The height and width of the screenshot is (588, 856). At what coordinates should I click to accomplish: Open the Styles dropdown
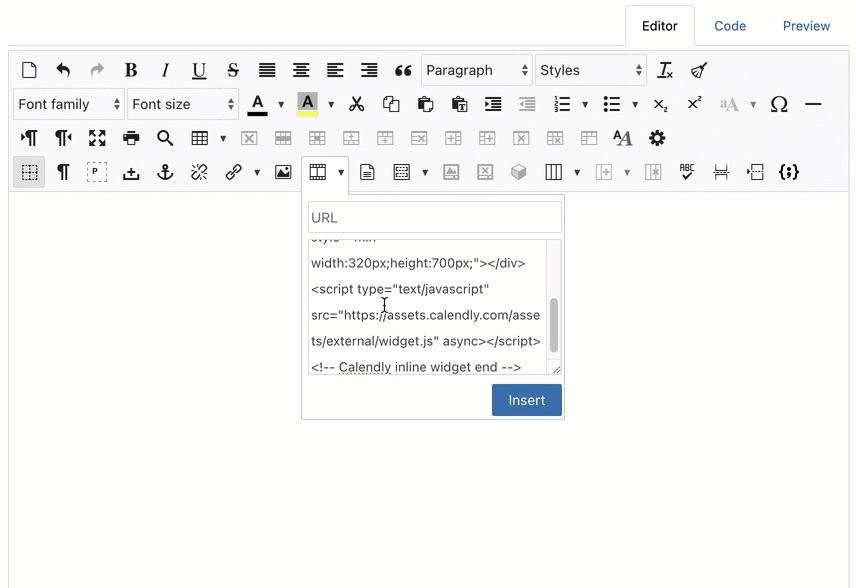point(590,70)
